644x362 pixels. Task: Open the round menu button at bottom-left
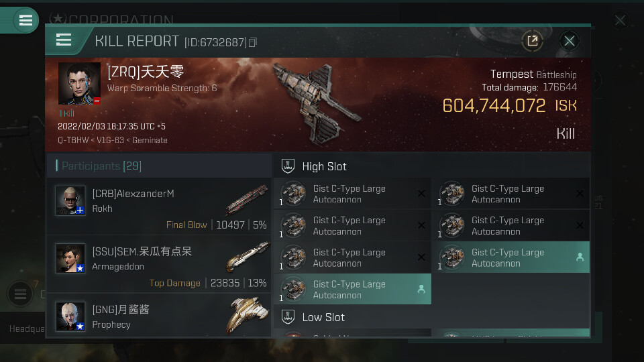(x=20, y=294)
